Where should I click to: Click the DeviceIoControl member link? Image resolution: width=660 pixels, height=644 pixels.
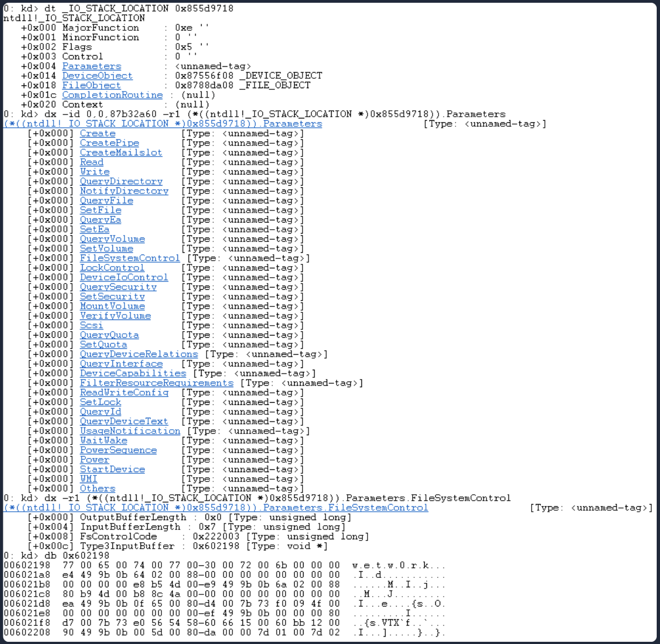pos(123,278)
